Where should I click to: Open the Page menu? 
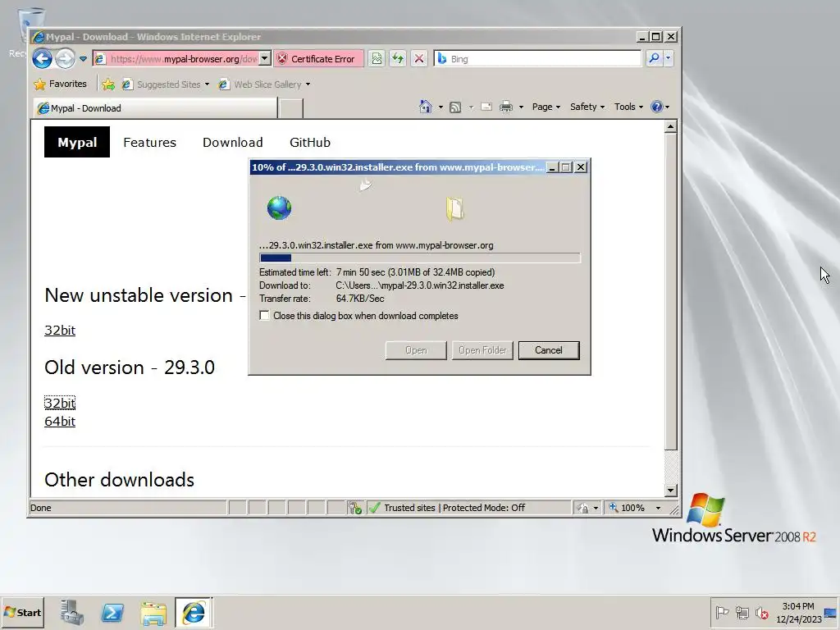(546, 107)
